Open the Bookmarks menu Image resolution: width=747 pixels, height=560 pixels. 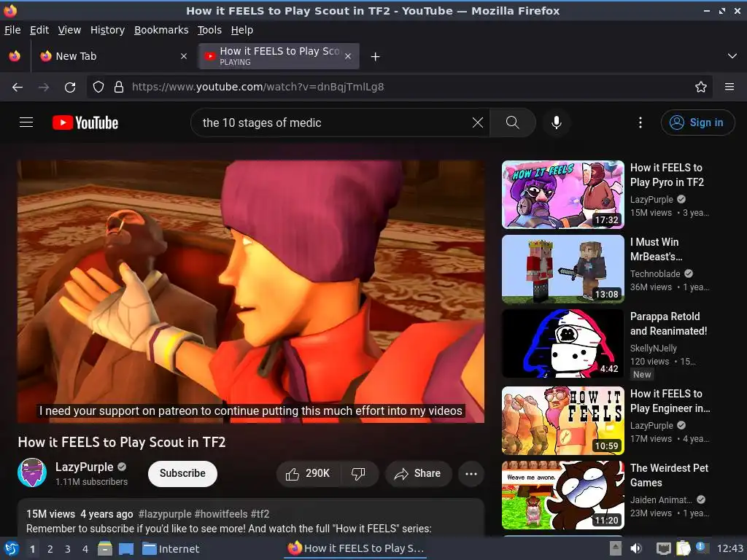pyautogui.click(x=161, y=30)
